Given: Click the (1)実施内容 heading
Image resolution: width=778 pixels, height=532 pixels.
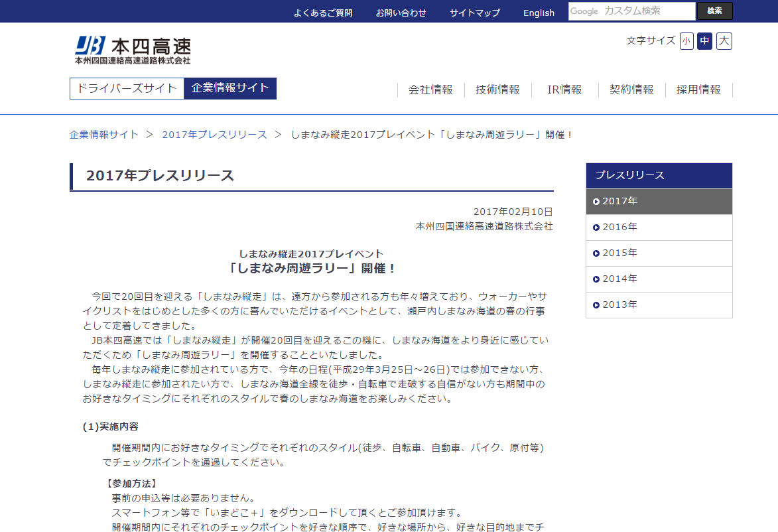Looking at the screenshot, I should click(x=111, y=427).
